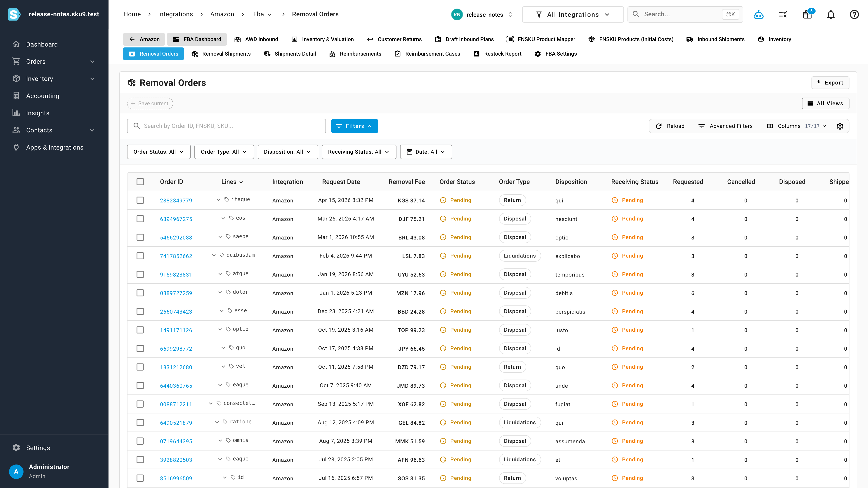The width and height of the screenshot is (868, 488).
Task: Open the Customer Returns tab
Action: pos(394,39)
